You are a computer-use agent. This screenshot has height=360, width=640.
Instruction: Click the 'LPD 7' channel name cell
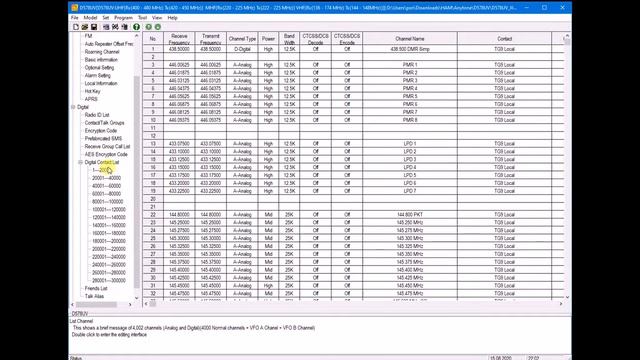(x=410, y=191)
